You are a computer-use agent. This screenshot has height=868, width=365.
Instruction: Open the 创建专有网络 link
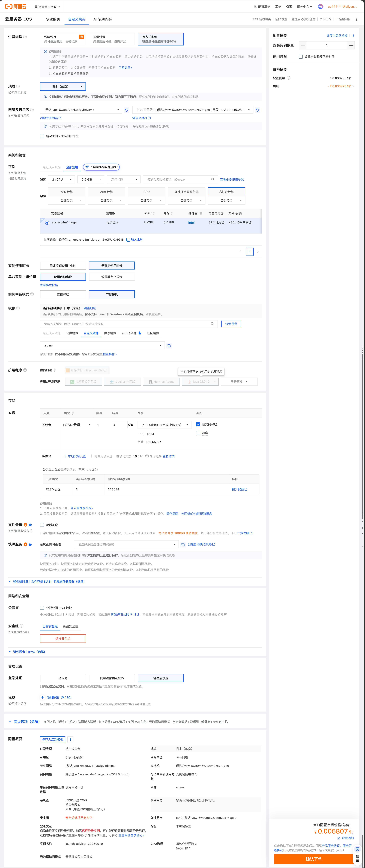51,118
